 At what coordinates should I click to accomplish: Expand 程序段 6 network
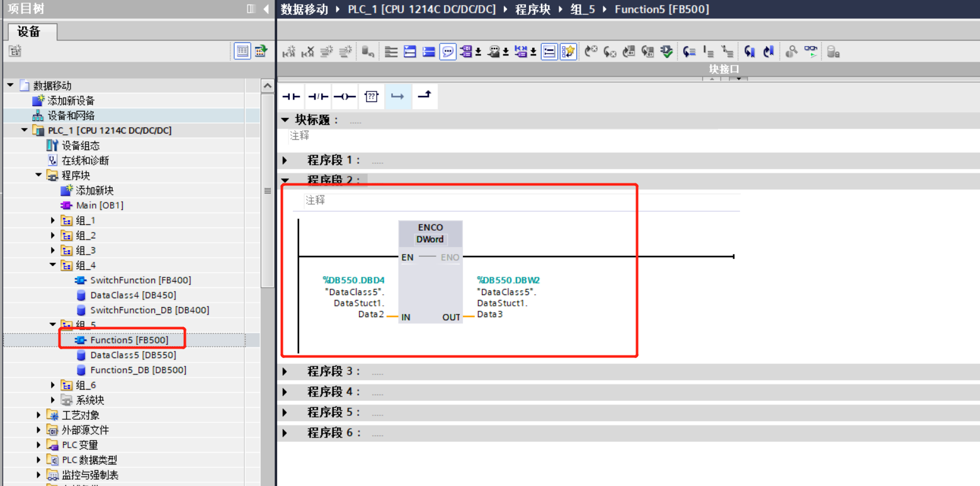[285, 433]
